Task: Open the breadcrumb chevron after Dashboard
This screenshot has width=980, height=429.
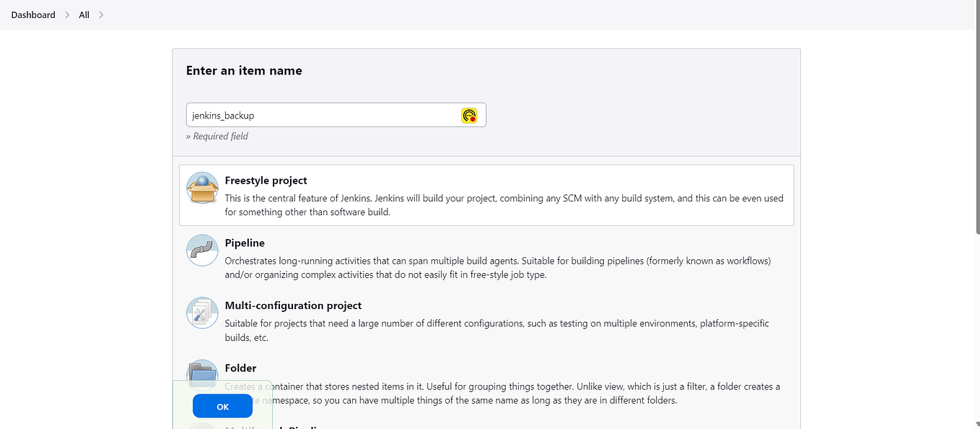Action: [66, 14]
